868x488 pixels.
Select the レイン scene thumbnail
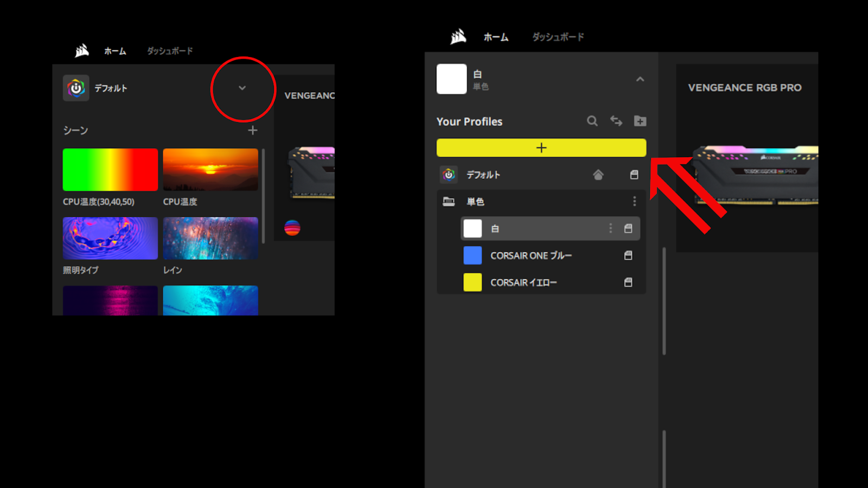pyautogui.click(x=210, y=238)
